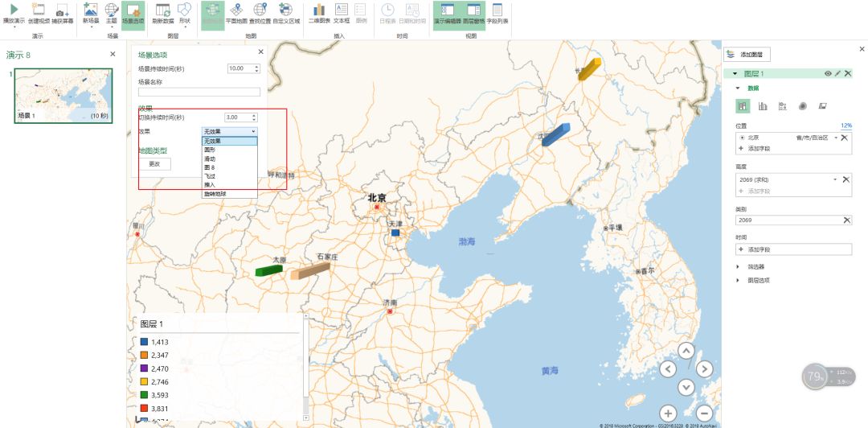This screenshot has width=868, height=428.
Task: Click the Change (更改) map type button
Action: tap(154, 164)
